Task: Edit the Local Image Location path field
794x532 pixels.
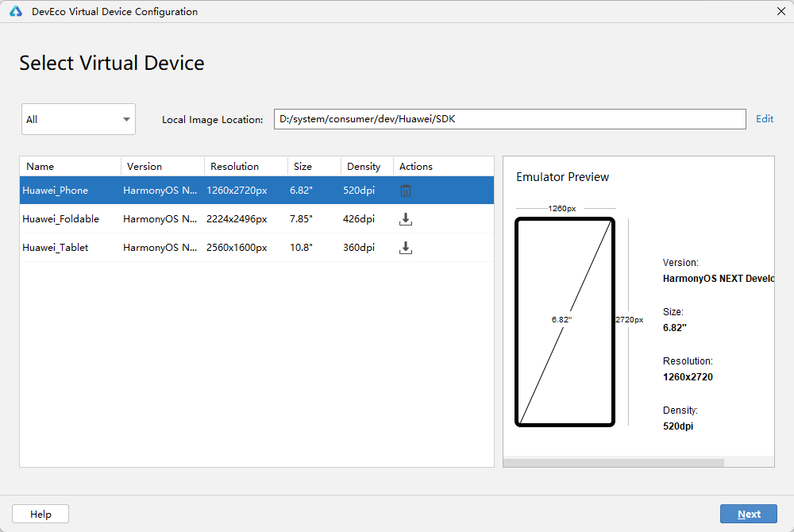Action: (510, 119)
